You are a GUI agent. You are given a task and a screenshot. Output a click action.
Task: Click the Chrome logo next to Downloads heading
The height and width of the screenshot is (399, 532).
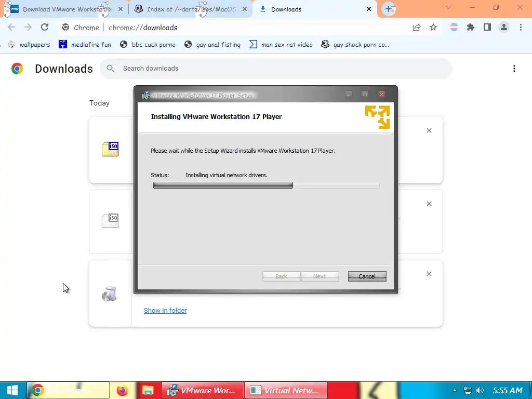(x=17, y=69)
